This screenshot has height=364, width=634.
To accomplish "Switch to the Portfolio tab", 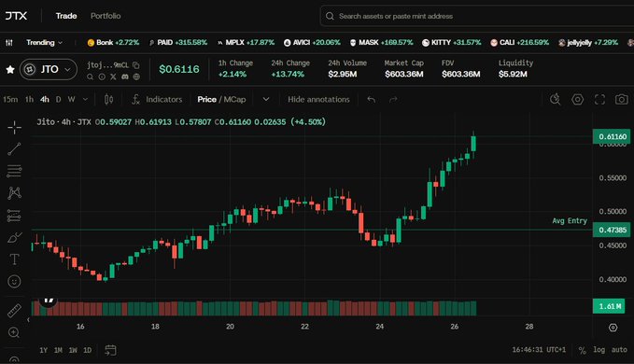I will pos(106,16).
